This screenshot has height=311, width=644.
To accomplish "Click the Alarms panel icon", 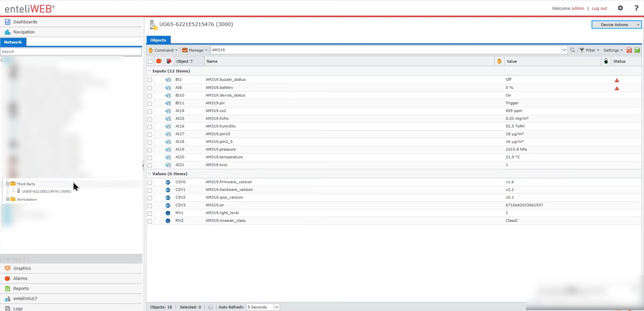I will (x=7, y=278).
